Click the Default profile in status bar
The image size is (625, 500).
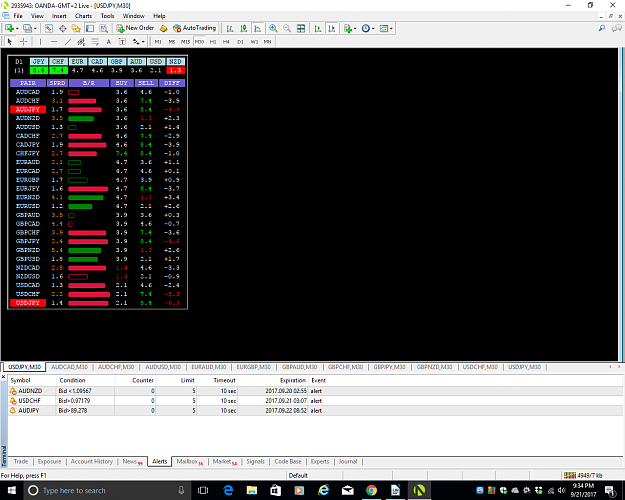click(298, 475)
